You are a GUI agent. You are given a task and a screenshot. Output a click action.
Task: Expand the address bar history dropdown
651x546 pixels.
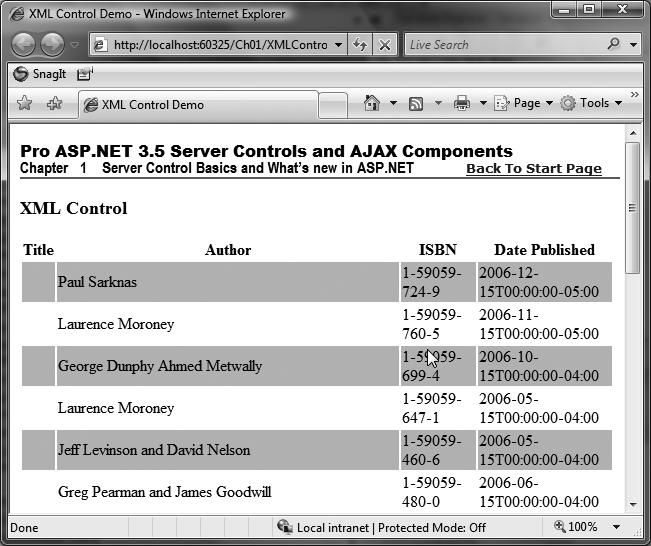[339, 44]
